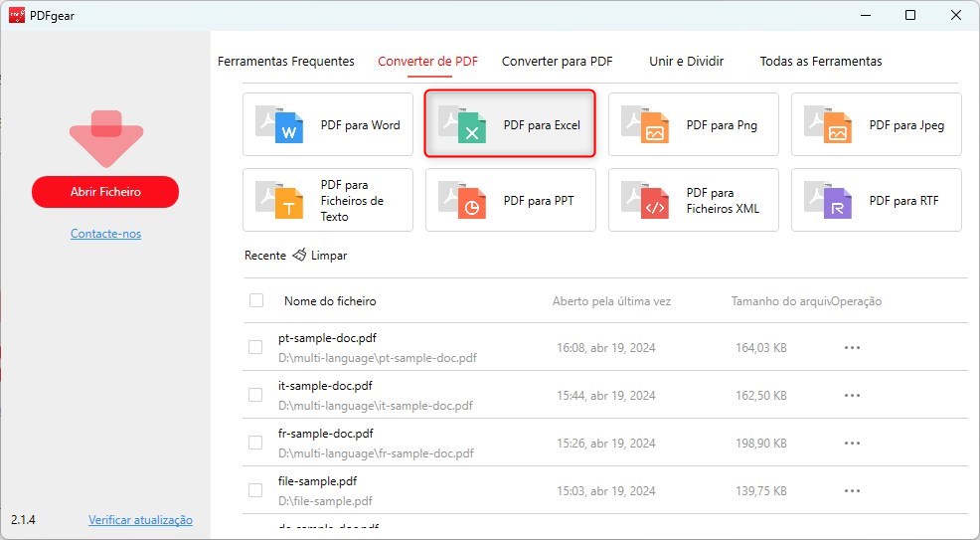Click the Verificar atualização link

[140, 520]
